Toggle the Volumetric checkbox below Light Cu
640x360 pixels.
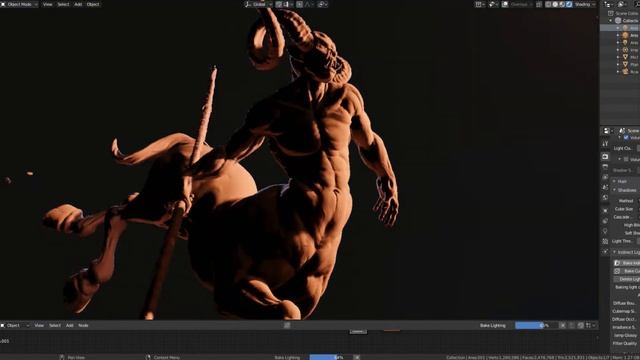tap(626, 159)
